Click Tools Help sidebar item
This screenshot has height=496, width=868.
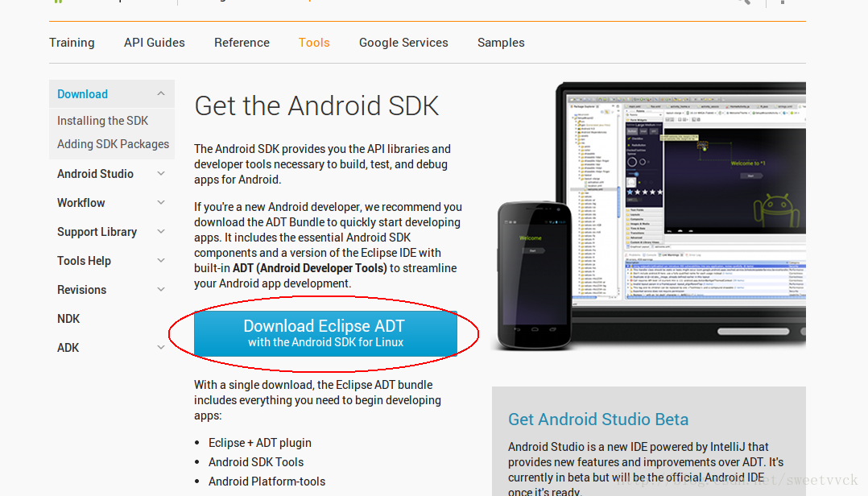(x=84, y=261)
